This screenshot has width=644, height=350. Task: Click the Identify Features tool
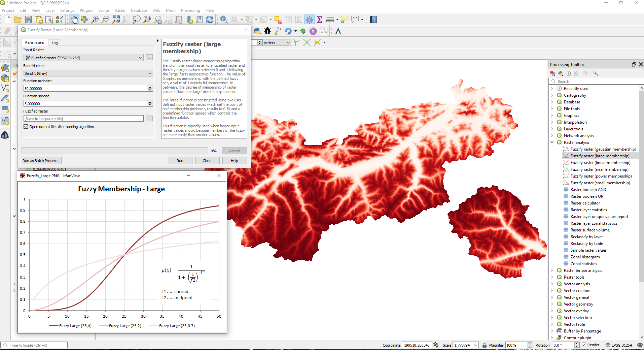click(x=223, y=20)
